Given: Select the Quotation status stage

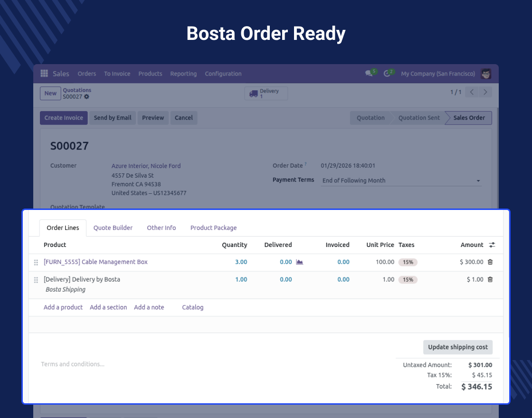Looking at the screenshot, I should pos(370,118).
